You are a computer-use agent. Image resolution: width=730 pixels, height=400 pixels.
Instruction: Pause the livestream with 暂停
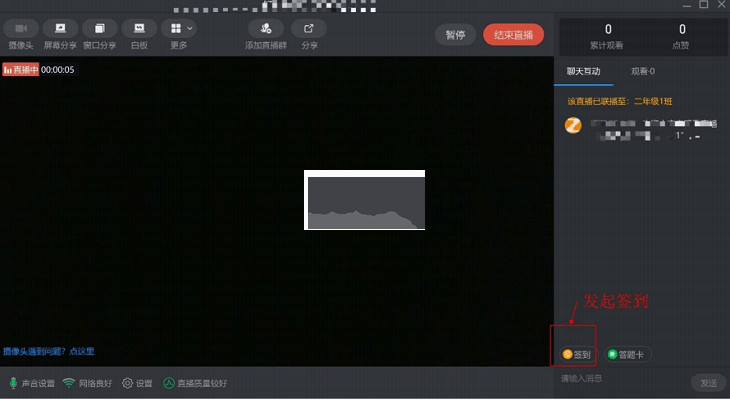(x=455, y=35)
